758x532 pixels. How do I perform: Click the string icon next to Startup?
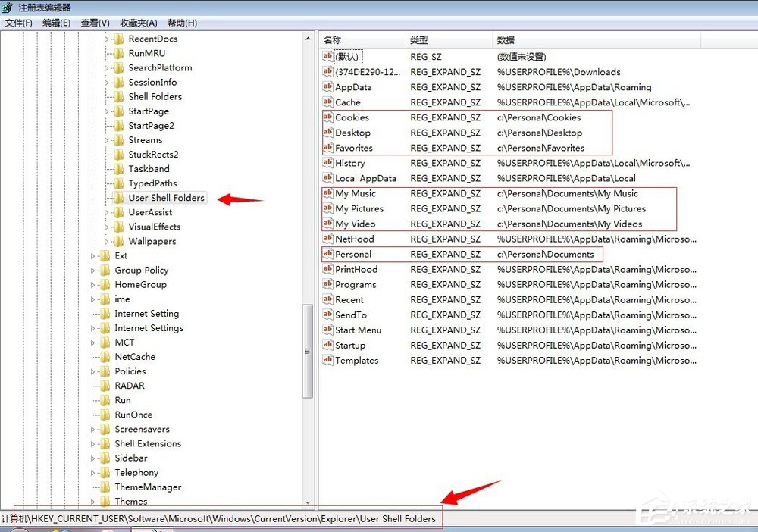(x=329, y=345)
